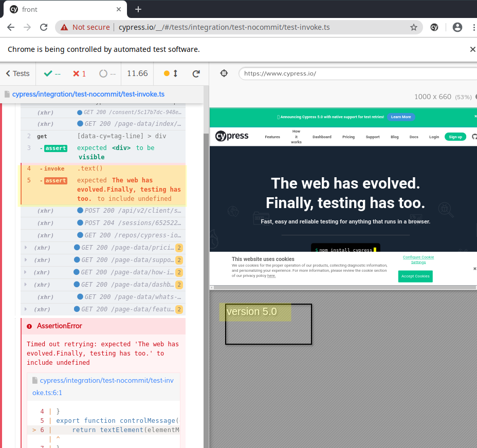Expand the GET 200 /page-data/prici… xhr group
Viewport: 477px width, 448px height.
pos(26,248)
